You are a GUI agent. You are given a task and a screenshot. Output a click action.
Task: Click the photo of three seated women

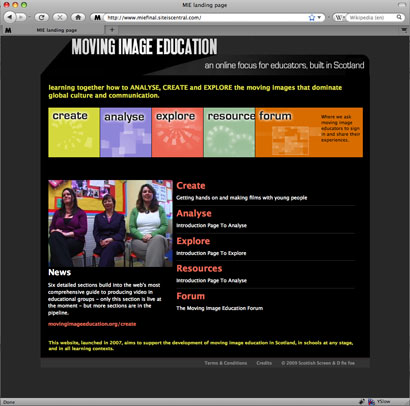tap(110, 223)
